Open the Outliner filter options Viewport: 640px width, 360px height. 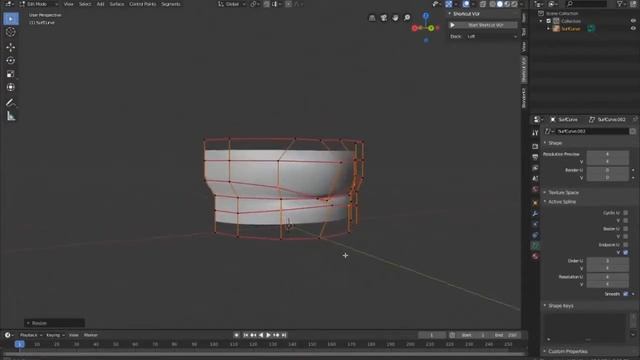(x=621, y=4)
